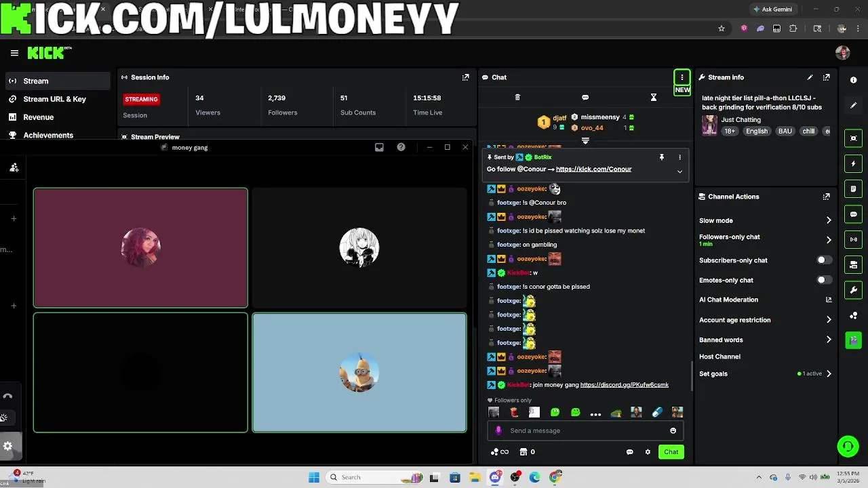The width and height of the screenshot is (868, 488).
Task: Unpin the BotRix pinned message
Action: (662, 157)
